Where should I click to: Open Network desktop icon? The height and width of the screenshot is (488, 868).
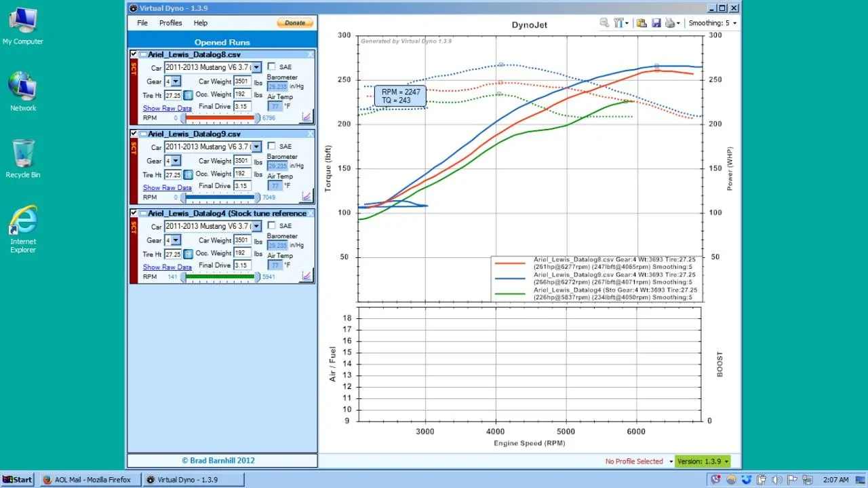click(22, 92)
